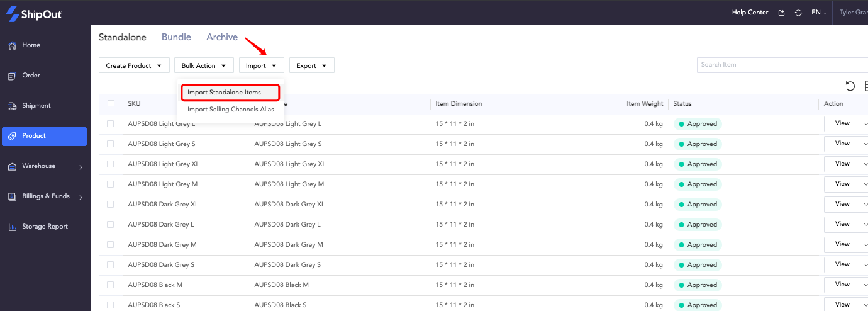The width and height of the screenshot is (868, 311).
Task: Open the Create Product dropdown
Action: (x=134, y=65)
